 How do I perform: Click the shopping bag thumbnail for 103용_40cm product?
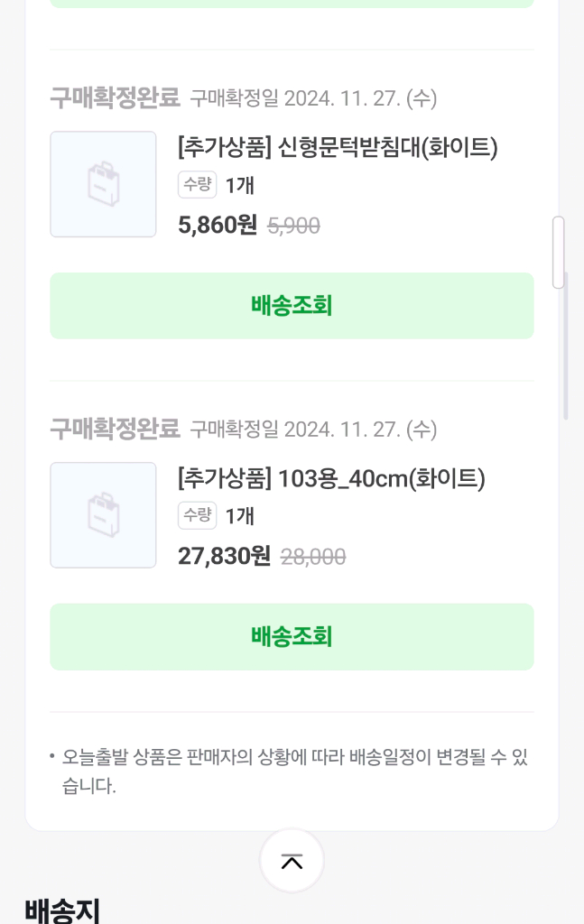[103, 514]
